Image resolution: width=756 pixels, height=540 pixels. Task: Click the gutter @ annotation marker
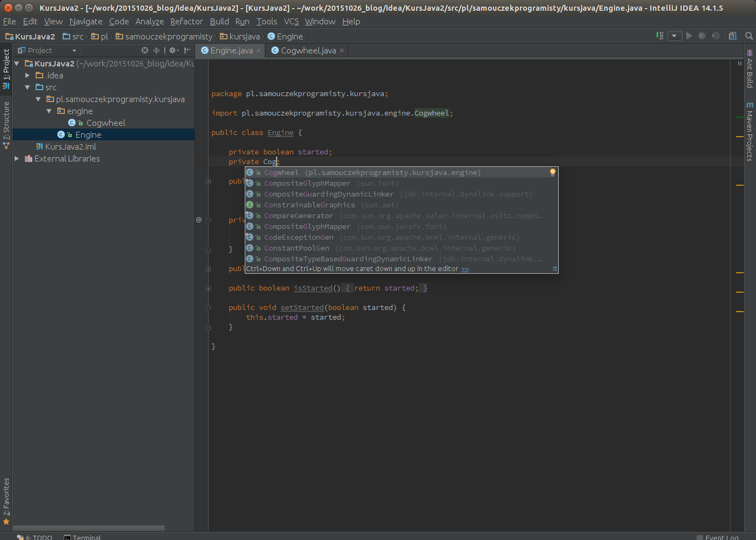coord(199,220)
